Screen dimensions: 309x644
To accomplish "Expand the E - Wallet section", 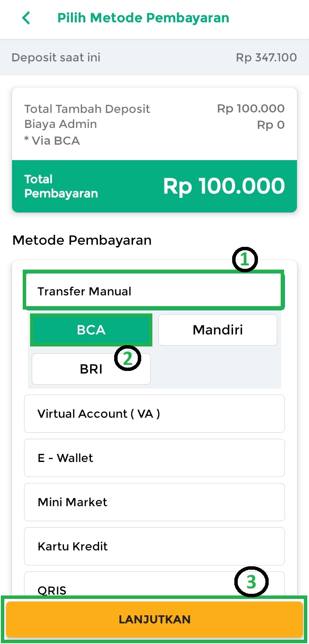I will point(154,458).
